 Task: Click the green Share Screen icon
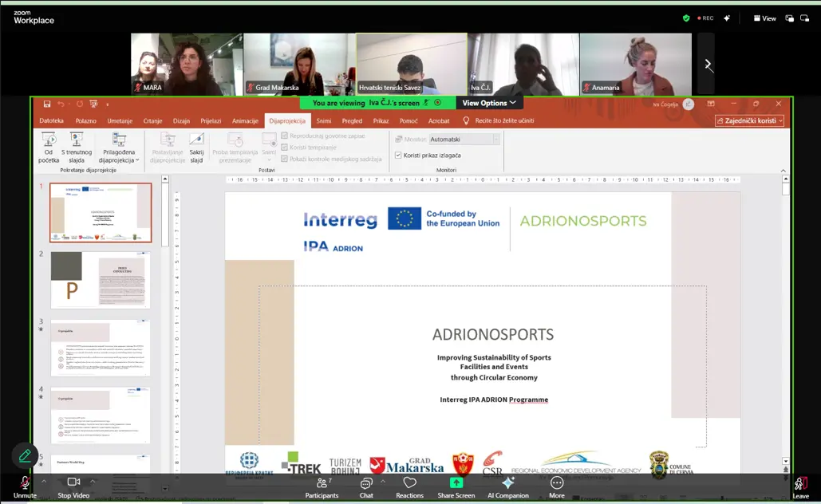(456, 482)
